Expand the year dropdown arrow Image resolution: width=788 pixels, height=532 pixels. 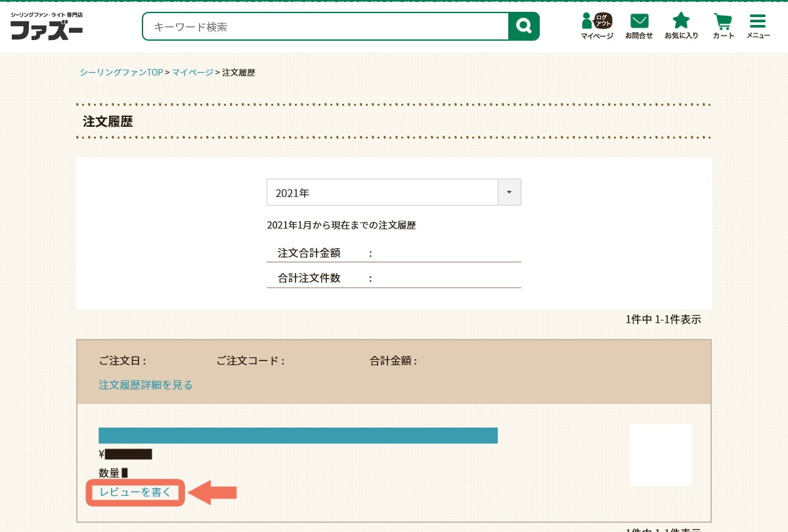pyautogui.click(x=509, y=192)
